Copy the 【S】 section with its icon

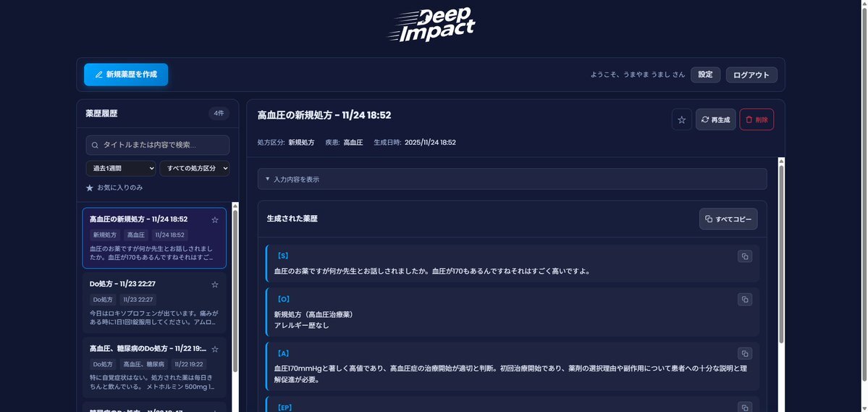(744, 256)
